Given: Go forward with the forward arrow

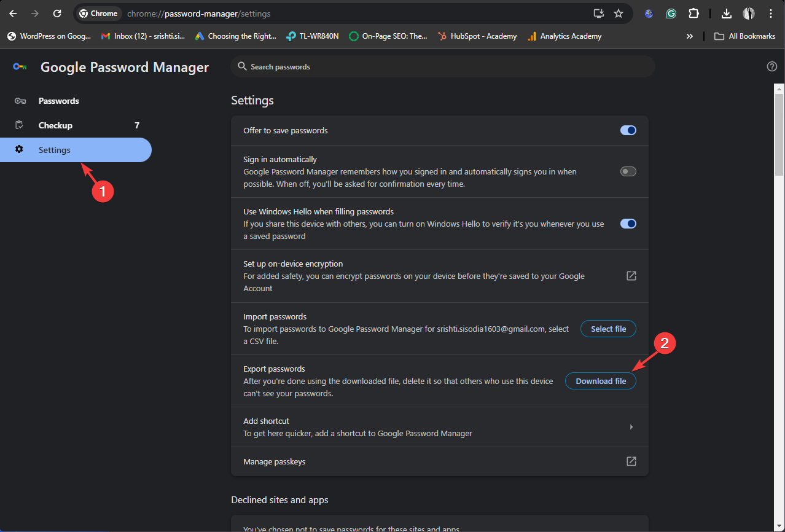Looking at the screenshot, I should click(x=35, y=14).
